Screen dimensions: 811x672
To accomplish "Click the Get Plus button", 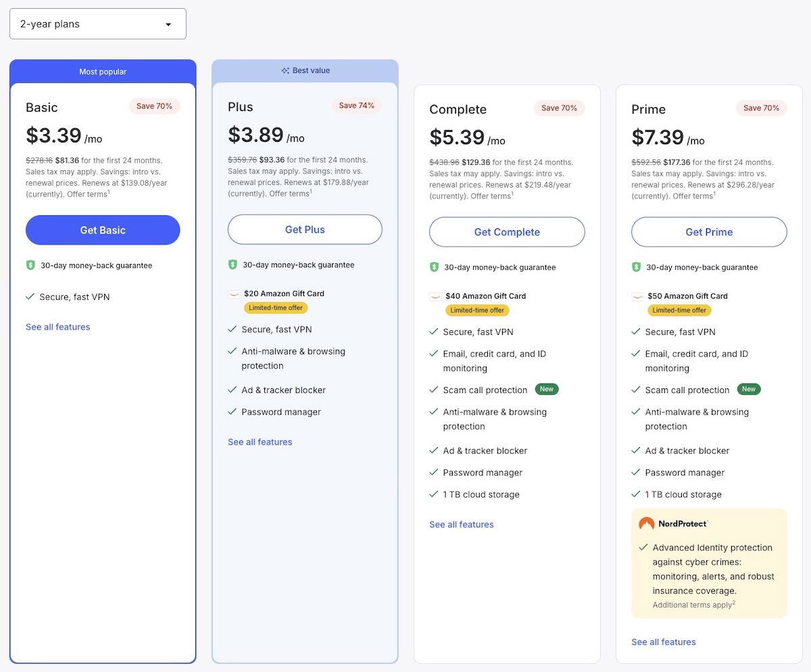I will pos(305,230).
